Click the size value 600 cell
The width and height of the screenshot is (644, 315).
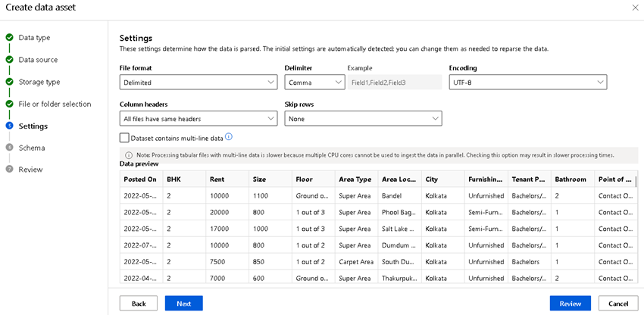[270, 278]
